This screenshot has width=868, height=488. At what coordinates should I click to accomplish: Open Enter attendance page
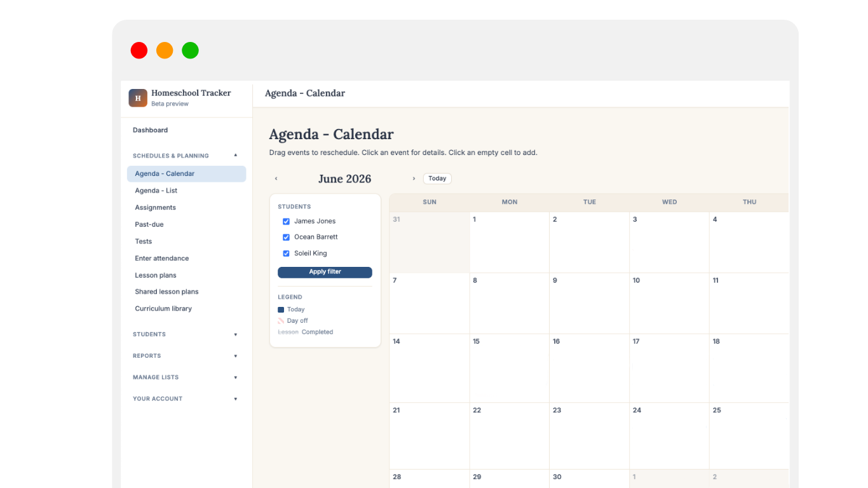(x=187, y=259)
